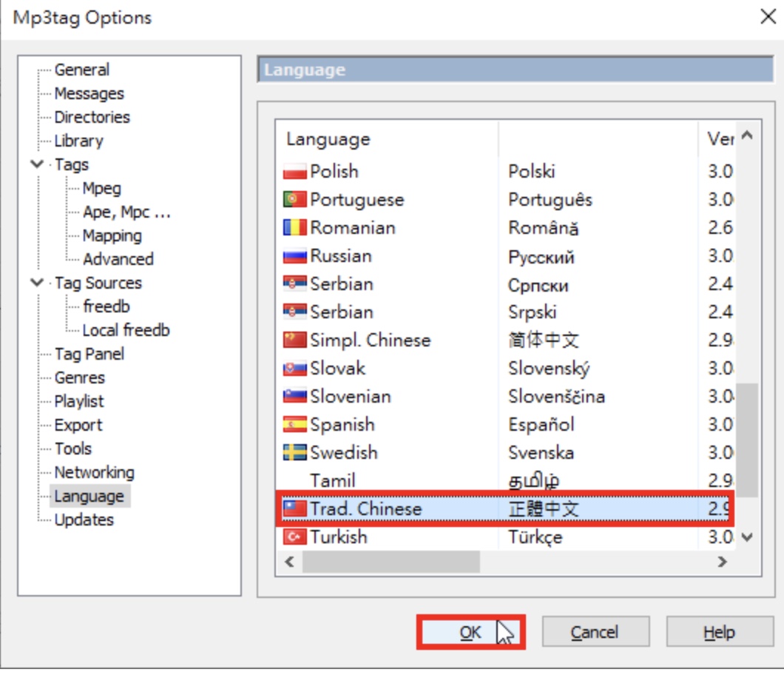Open the General options page
Image resolution: width=784 pixels, height=675 pixels.
click(x=82, y=70)
